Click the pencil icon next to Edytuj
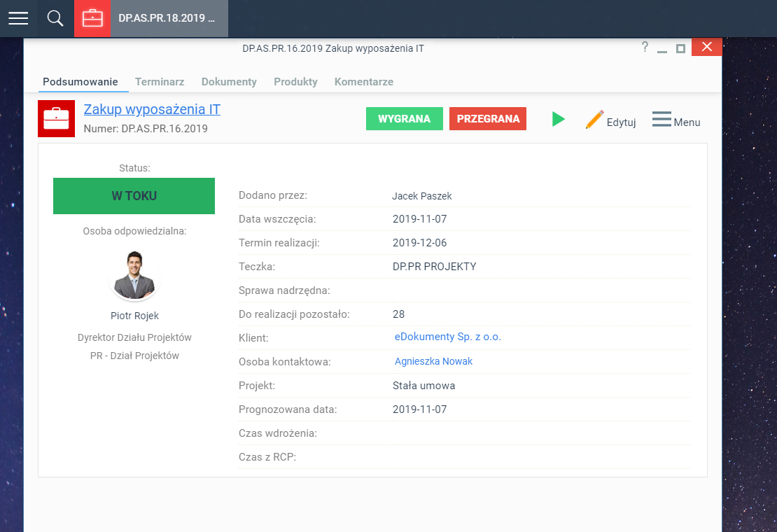This screenshot has height=532, width=777. (594, 120)
